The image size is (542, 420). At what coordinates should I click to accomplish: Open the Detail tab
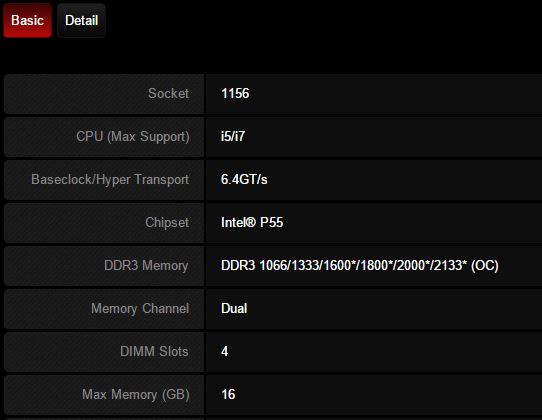[x=82, y=20]
